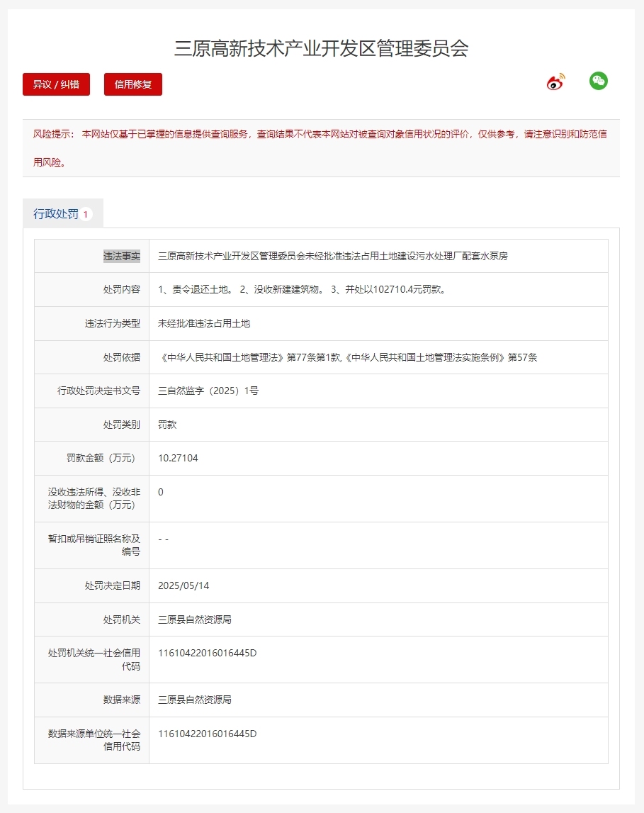Click the 数据来源单位统一社会信用代码 label
Viewport: 644px width, 813px height.
click(94, 740)
